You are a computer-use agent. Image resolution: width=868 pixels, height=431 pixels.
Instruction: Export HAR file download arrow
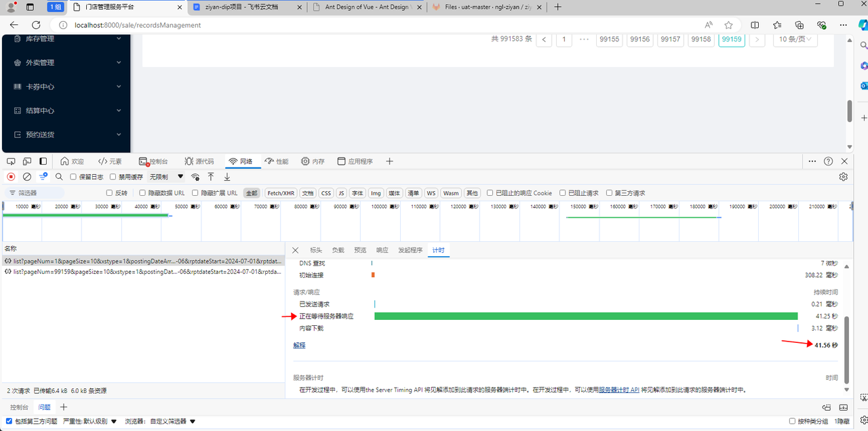coord(227,177)
